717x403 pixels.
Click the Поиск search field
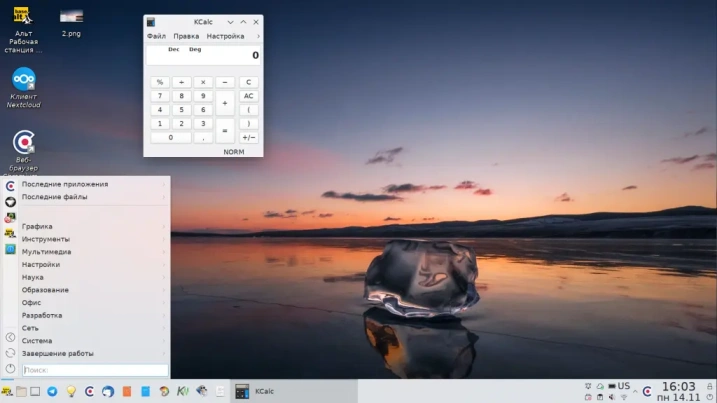(x=95, y=370)
